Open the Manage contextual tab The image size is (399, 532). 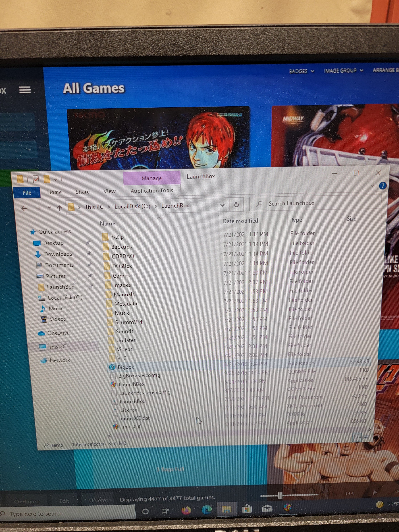[152, 178]
